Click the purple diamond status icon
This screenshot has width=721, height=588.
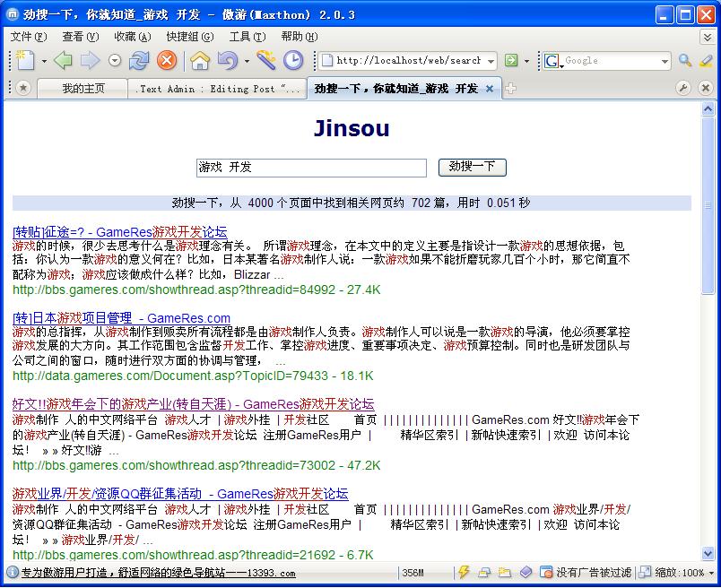click(526, 572)
